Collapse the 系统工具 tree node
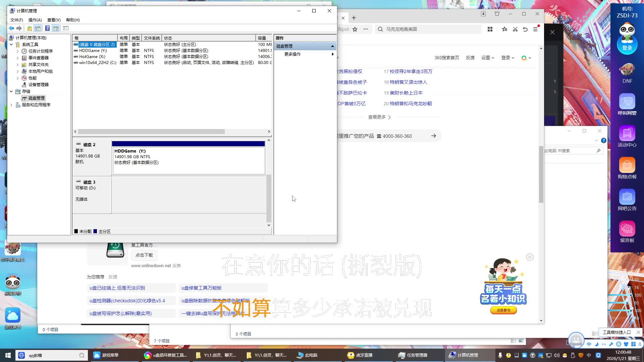 click(11, 45)
